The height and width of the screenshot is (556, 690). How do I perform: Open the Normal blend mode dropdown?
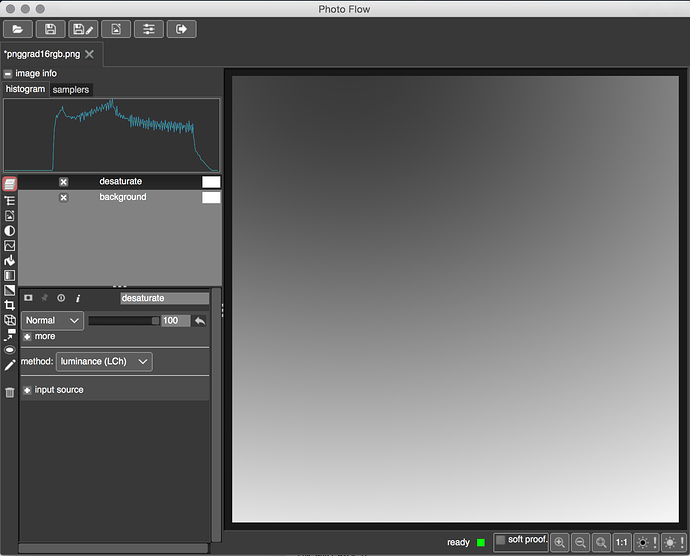[52, 320]
